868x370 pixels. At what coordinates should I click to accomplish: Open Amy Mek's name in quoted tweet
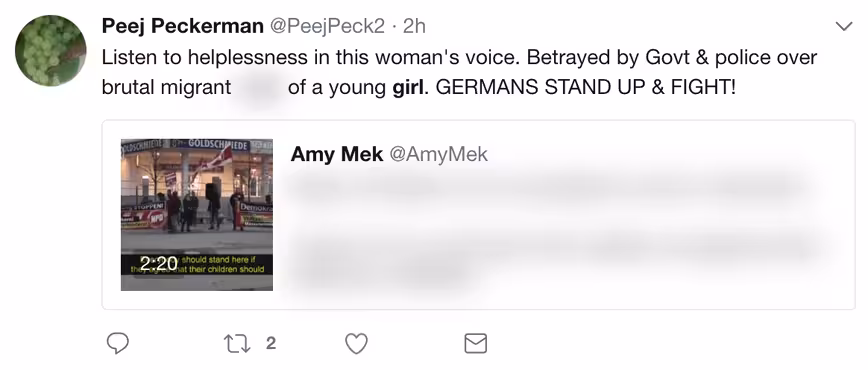click(337, 154)
